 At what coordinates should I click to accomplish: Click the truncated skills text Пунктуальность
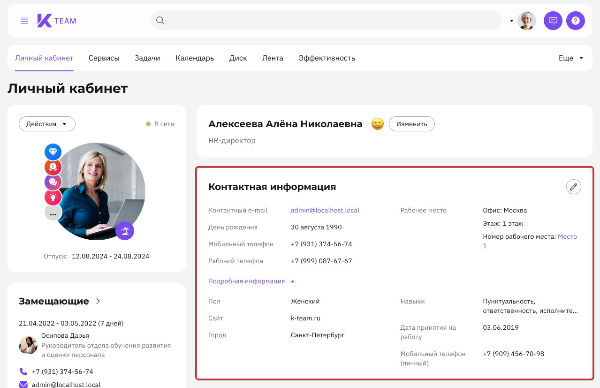(x=530, y=306)
